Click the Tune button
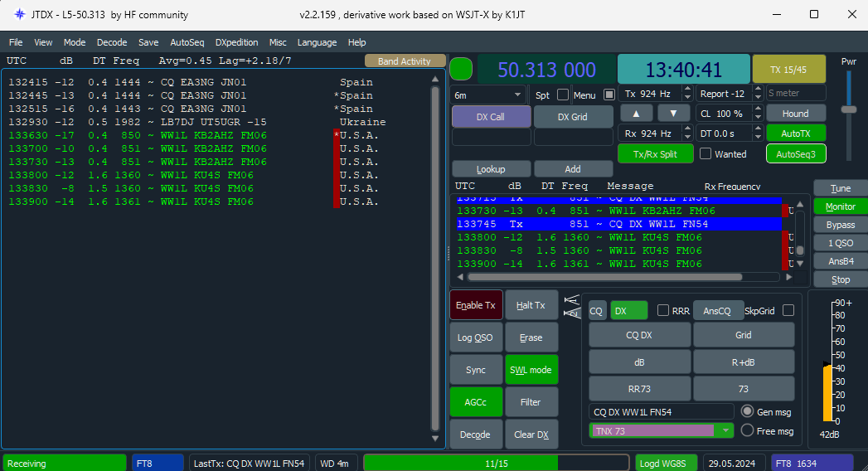 [x=840, y=188]
